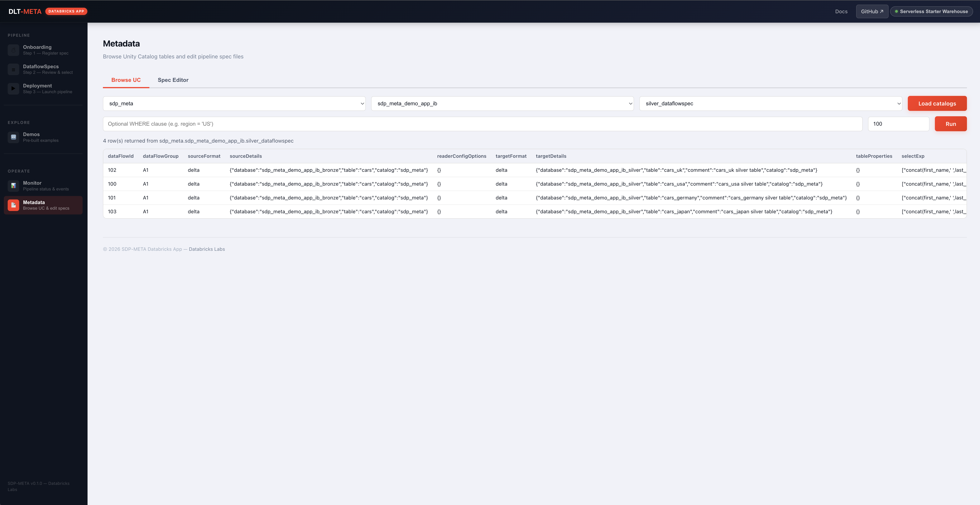Click the DATABRICKS APP badge
Screen dimensions: 980x505
(x=66, y=11)
